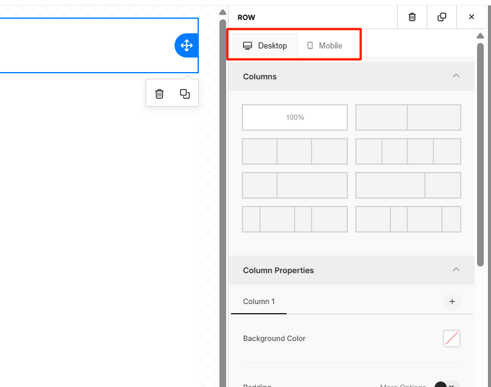The height and width of the screenshot is (387, 491).
Task: Select the wide-left narrow-right two column layout
Action: coord(408,185)
